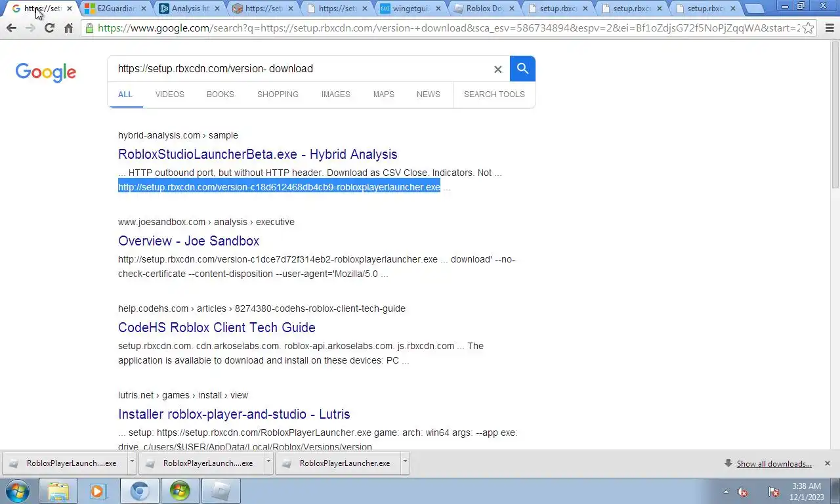Open the CodeHS Roblox Client Tech Guide result
840x504 pixels.
click(x=217, y=327)
